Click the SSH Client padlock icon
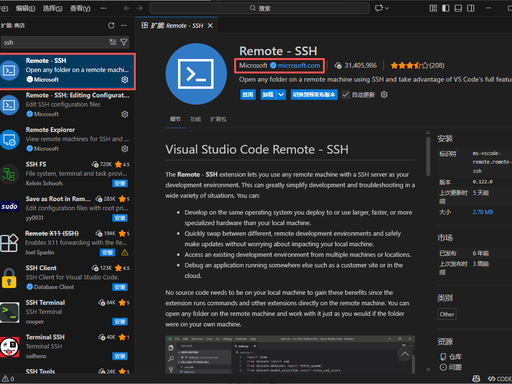The width and height of the screenshot is (512, 384). tap(9, 277)
